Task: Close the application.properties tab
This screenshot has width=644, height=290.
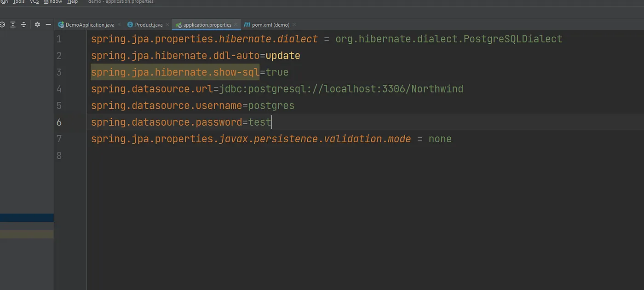Action: 236,25
